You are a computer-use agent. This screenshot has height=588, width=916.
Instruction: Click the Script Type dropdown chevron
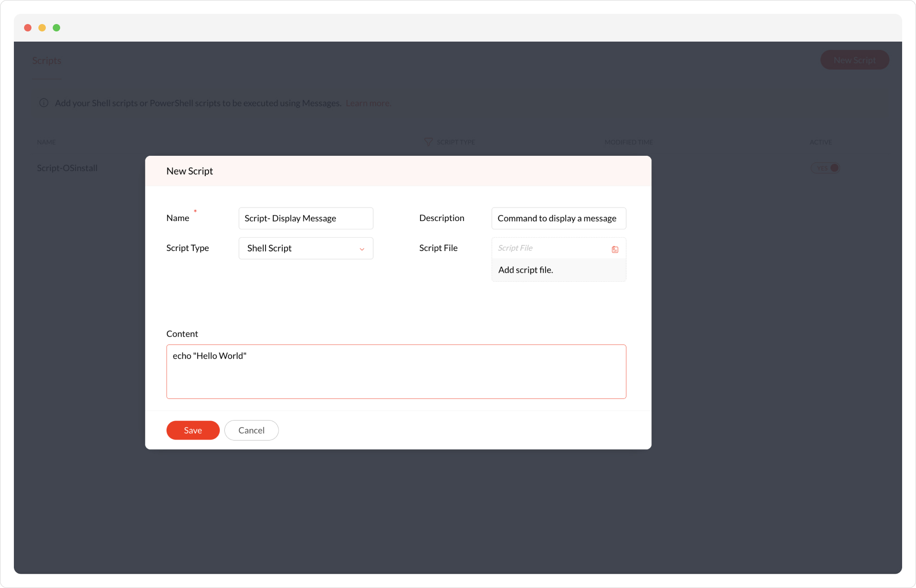[x=362, y=249]
